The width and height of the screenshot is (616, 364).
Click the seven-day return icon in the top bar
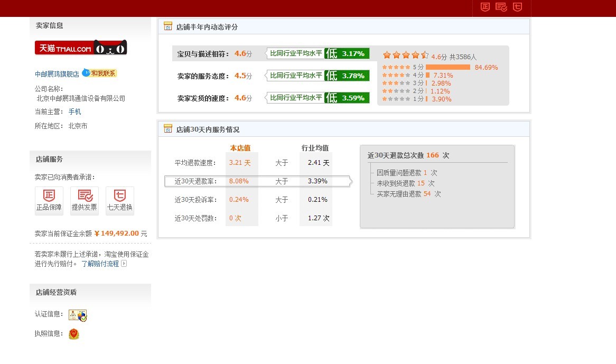517,7
